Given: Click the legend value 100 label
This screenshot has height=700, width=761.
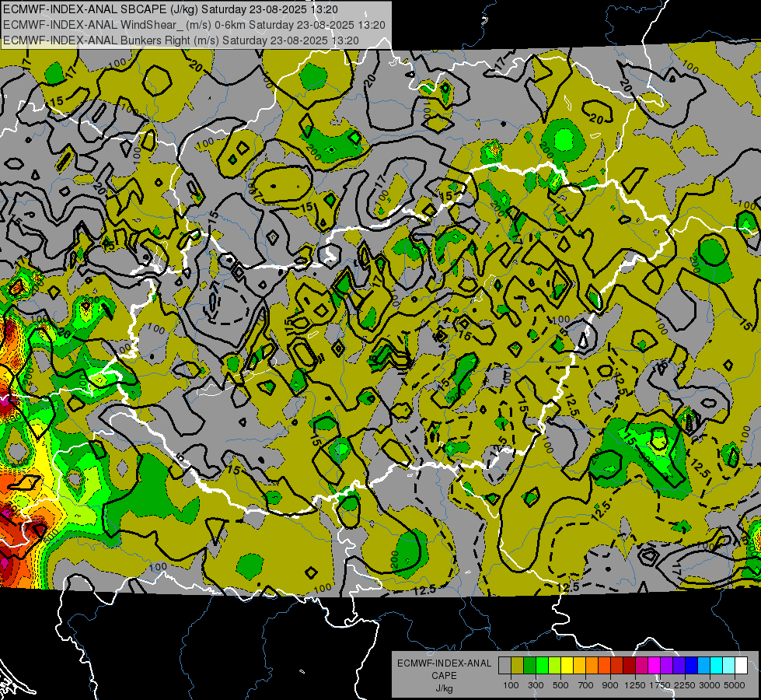Looking at the screenshot, I should coord(511,685).
